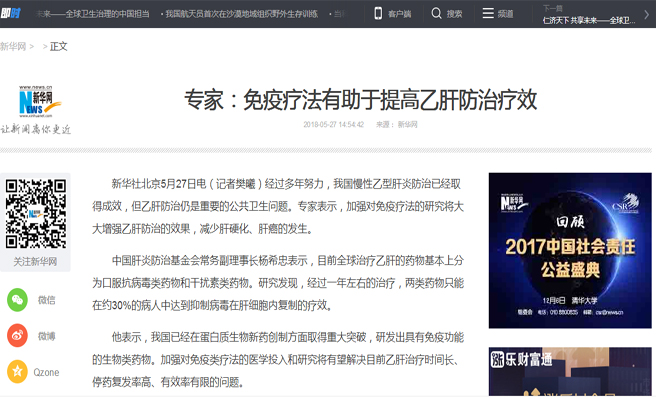Screen dimensions: 656x399
Task: Open next article 仁济天下 共享未来 link
Action: (589, 20)
